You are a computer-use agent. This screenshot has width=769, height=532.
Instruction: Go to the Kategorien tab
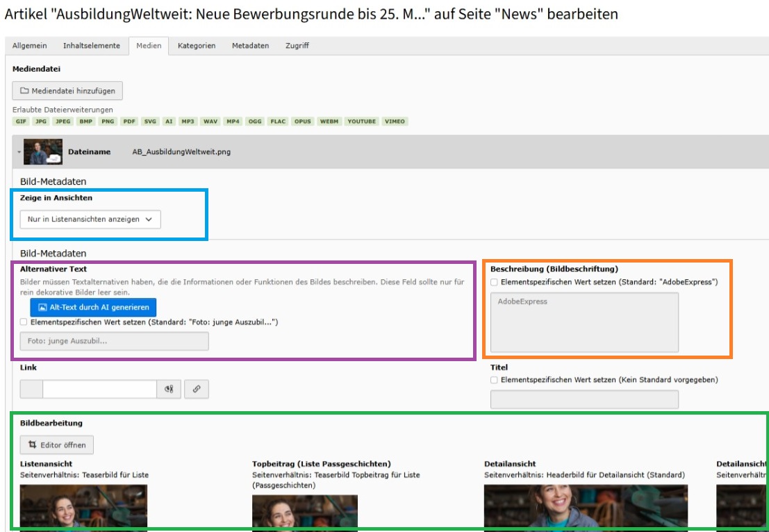[197, 46]
